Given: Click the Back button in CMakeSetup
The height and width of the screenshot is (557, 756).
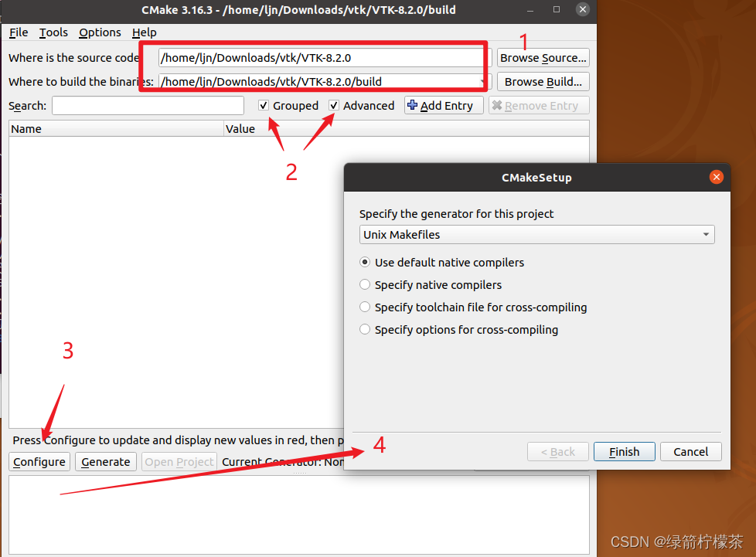Looking at the screenshot, I should tap(558, 451).
